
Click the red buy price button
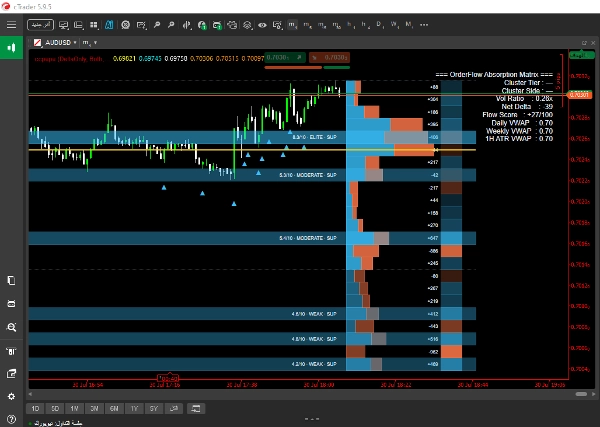click(329, 57)
